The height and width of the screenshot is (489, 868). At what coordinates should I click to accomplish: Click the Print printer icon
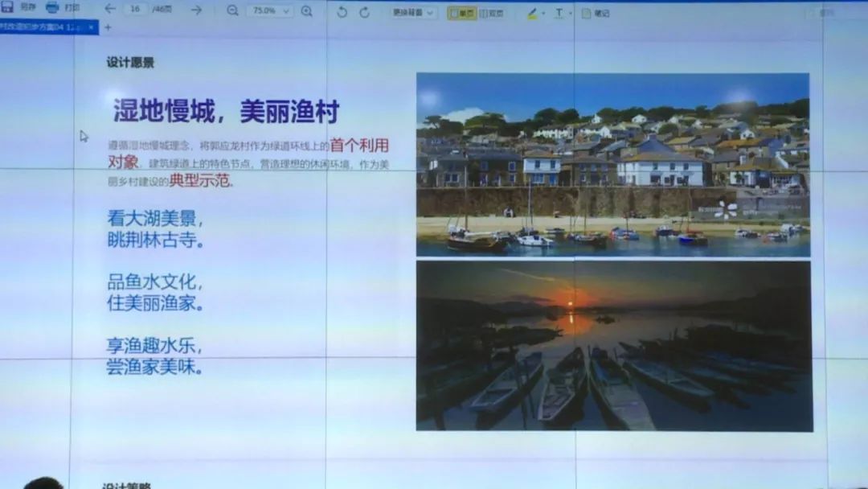[x=52, y=7]
